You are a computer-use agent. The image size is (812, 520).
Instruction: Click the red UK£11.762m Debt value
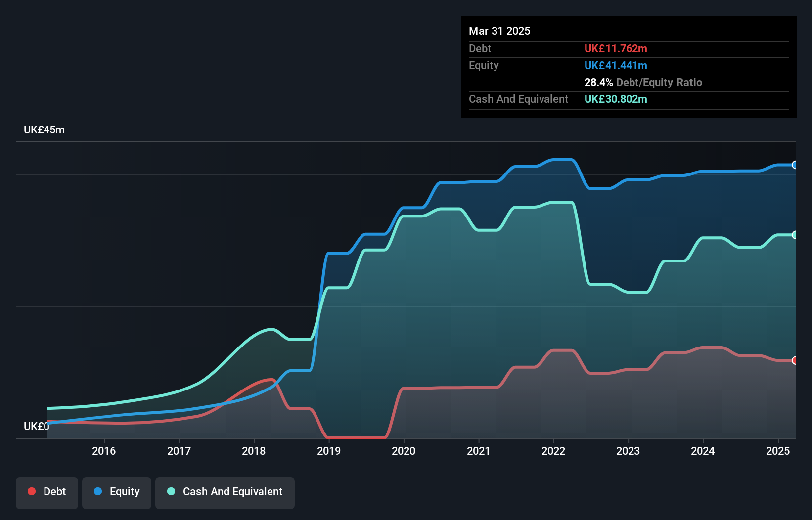[616, 48]
